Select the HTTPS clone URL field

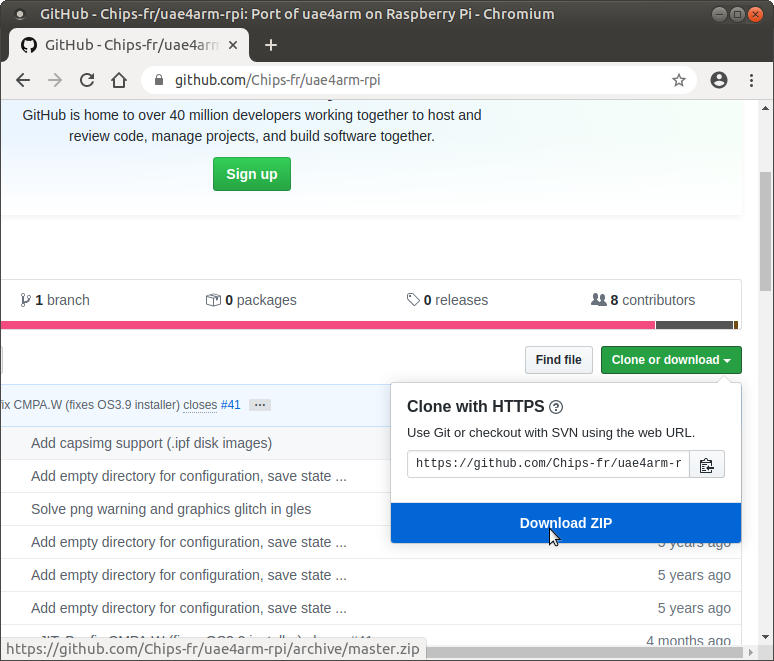[548, 464]
